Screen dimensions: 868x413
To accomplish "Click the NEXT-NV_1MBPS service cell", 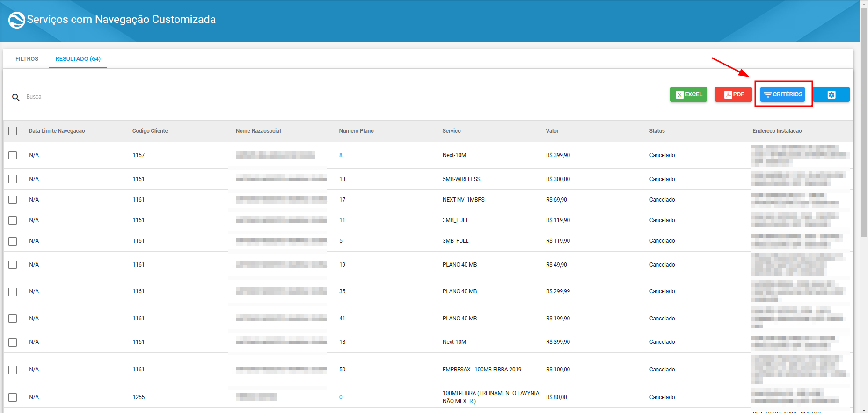I will point(464,200).
